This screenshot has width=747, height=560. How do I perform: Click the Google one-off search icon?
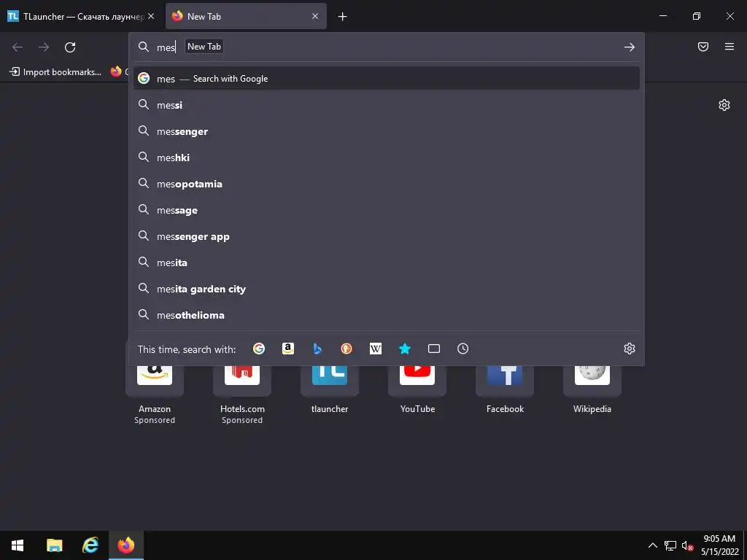pos(259,349)
